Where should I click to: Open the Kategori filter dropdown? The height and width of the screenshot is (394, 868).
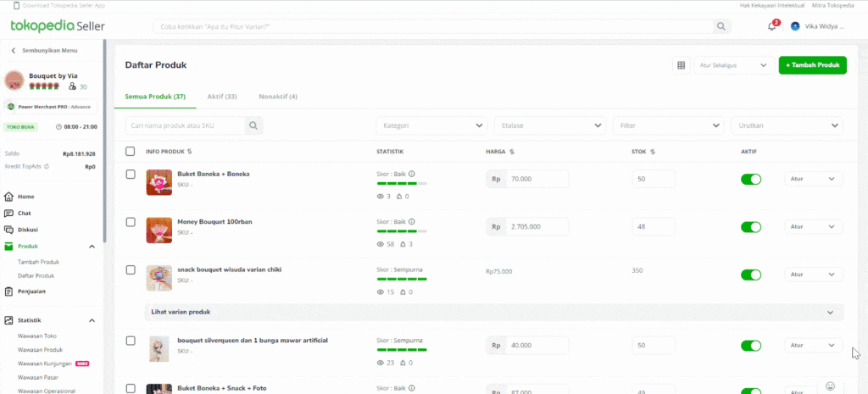pos(431,125)
